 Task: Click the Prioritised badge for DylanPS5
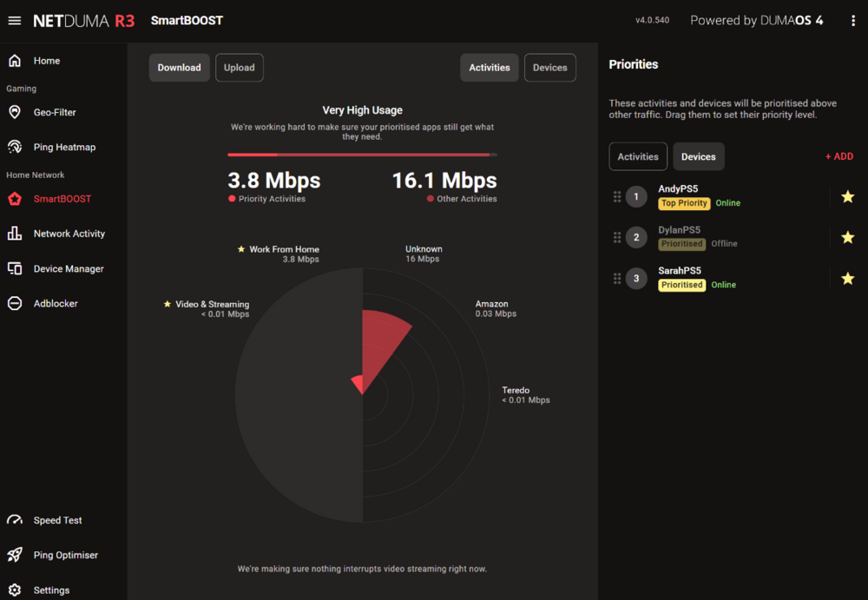pos(681,244)
